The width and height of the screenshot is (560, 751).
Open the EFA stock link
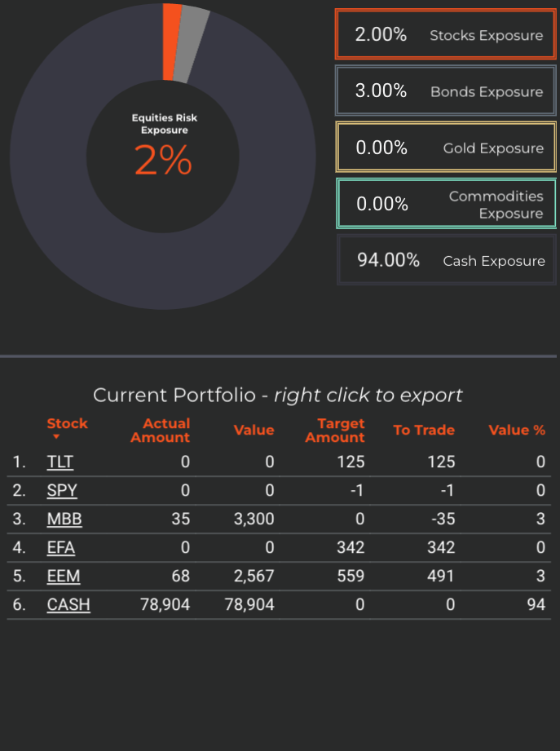[x=61, y=547]
